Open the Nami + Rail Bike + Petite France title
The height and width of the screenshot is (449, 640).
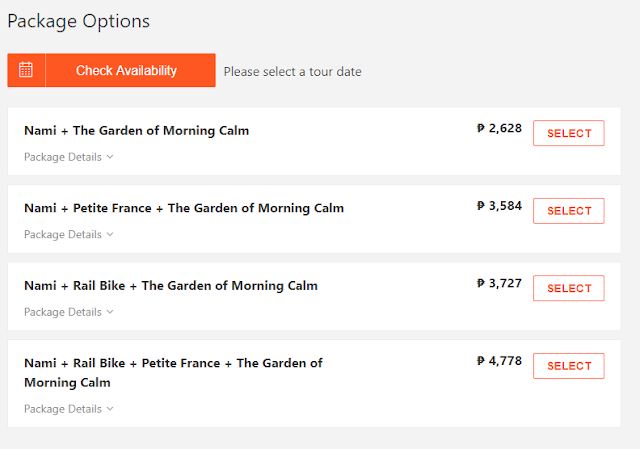click(173, 373)
